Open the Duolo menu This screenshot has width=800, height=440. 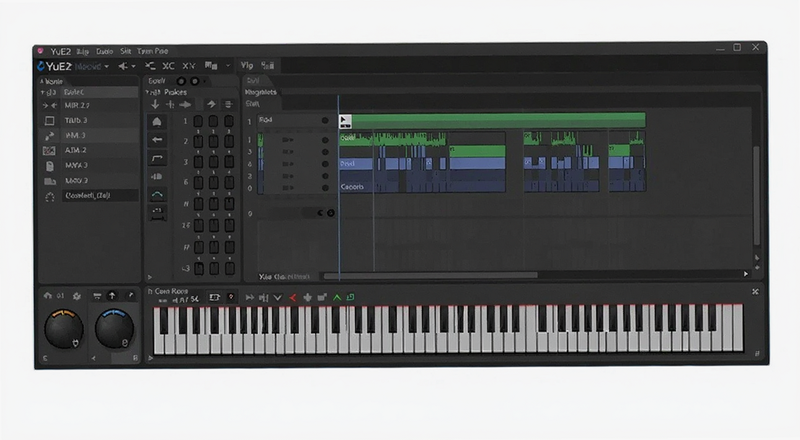tap(105, 52)
